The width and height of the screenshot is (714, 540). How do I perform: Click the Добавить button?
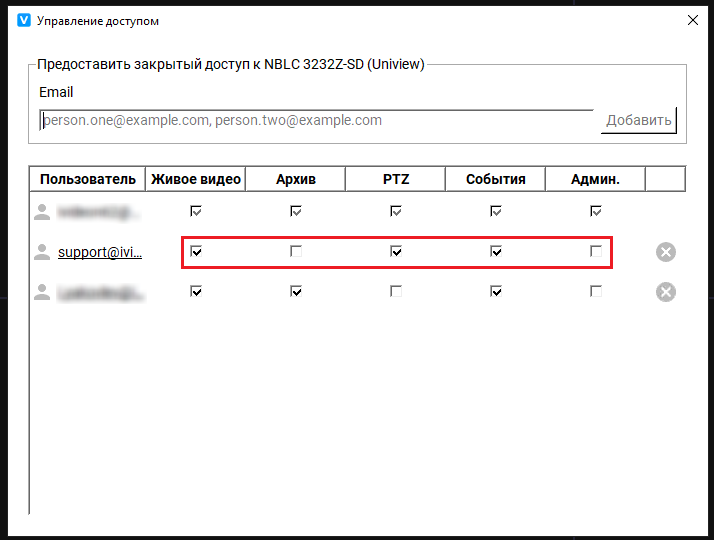[x=638, y=120]
